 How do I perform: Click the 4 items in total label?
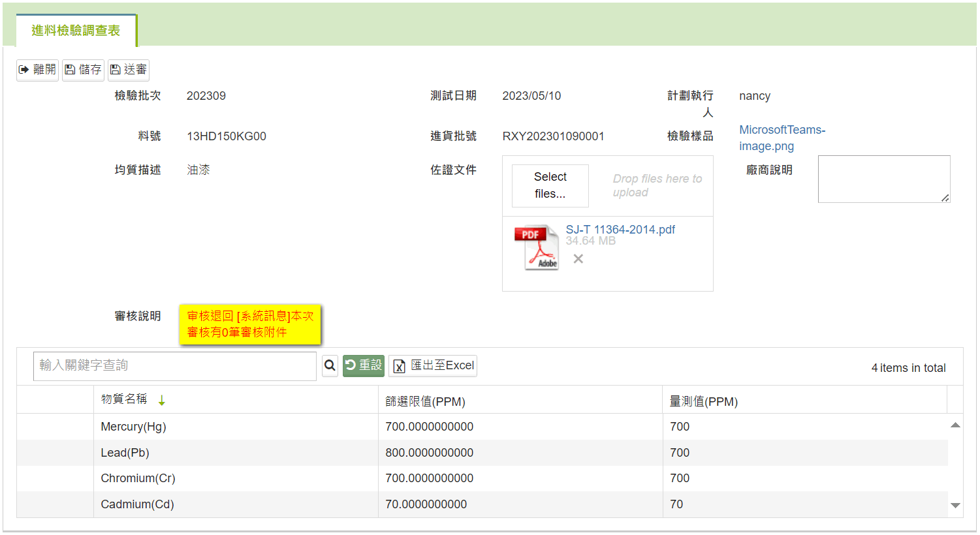[x=908, y=368]
